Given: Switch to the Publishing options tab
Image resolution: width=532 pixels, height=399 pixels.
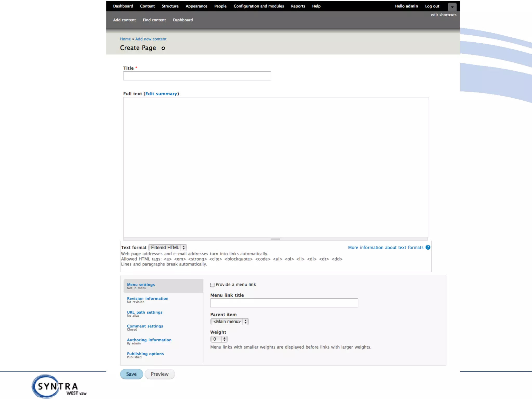Looking at the screenshot, I should click(x=145, y=354).
